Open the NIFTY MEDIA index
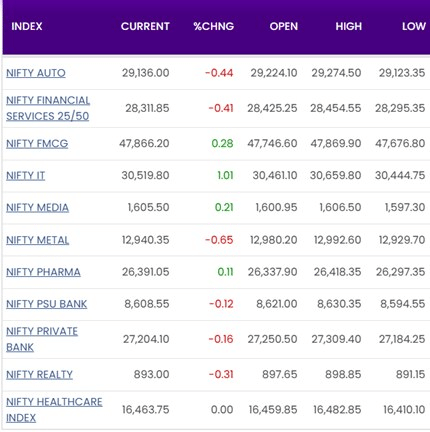 click(x=37, y=208)
